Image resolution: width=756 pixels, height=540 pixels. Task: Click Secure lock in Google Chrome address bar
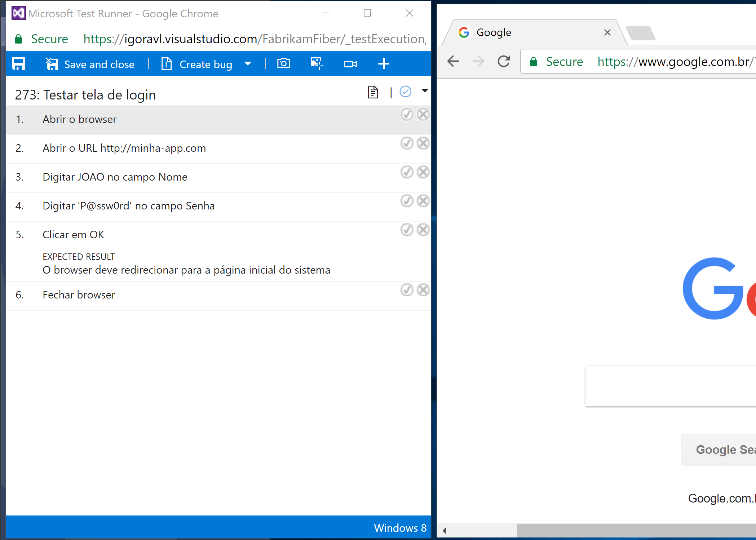coord(534,62)
